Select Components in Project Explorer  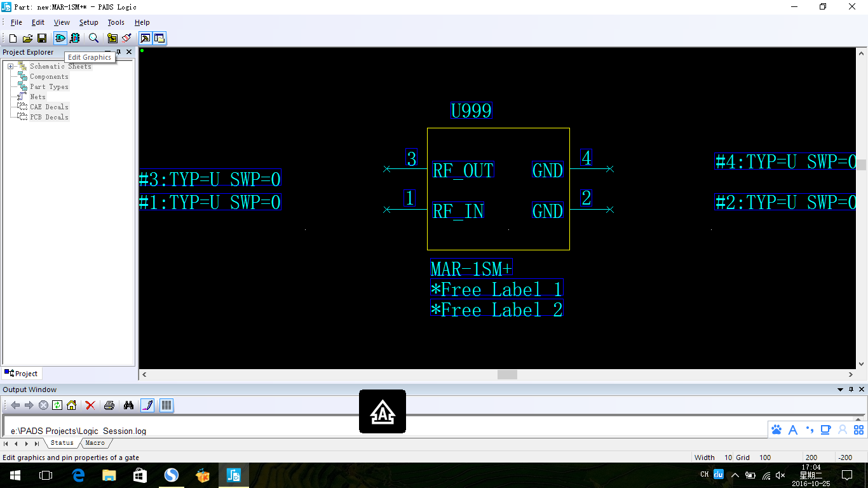point(49,76)
